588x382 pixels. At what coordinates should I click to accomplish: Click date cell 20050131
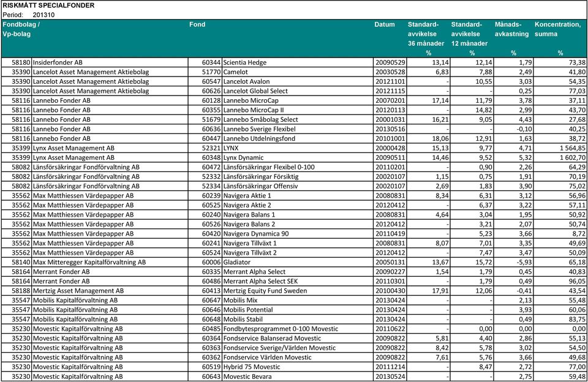pyautogui.click(x=390, y=263)
